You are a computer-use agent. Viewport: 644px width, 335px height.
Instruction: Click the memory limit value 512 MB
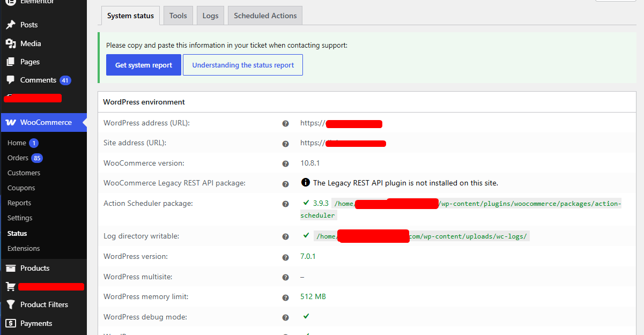point(313,296)
